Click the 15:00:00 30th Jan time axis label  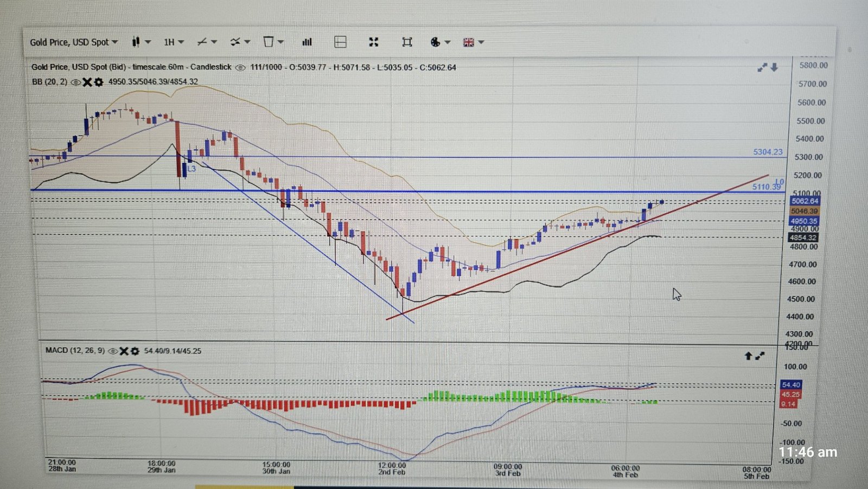coord(276,468)
